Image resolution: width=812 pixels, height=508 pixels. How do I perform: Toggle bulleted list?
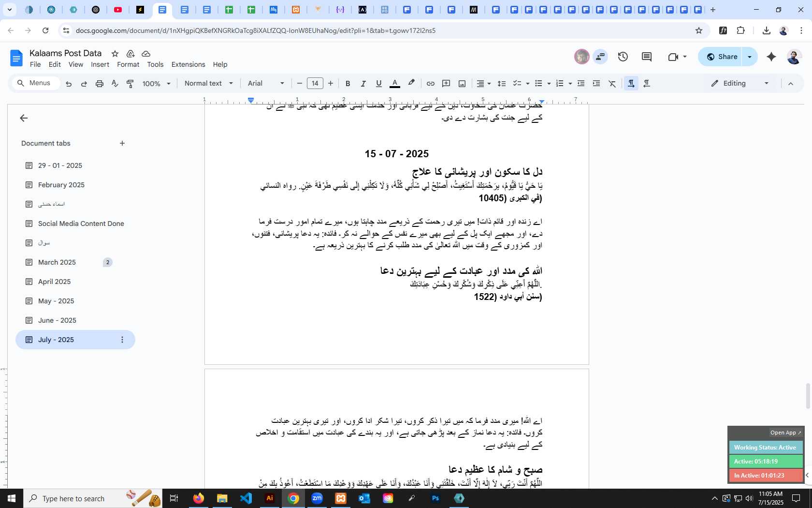[538, 84]
